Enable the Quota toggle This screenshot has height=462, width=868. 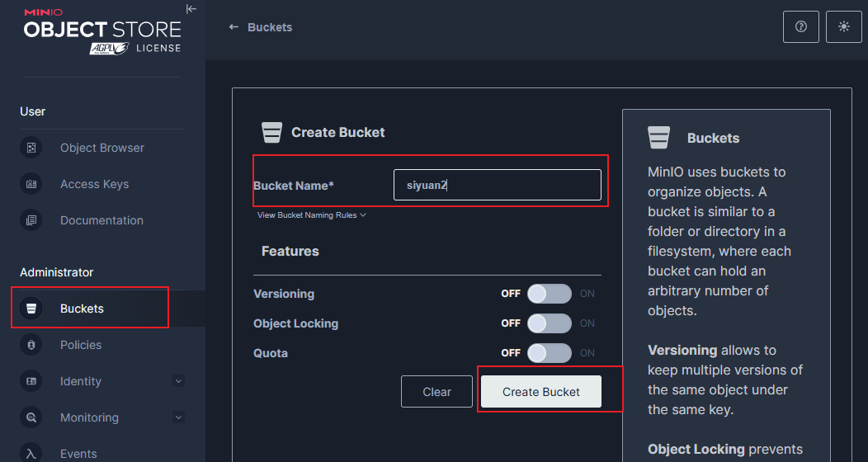coord(549,353)
